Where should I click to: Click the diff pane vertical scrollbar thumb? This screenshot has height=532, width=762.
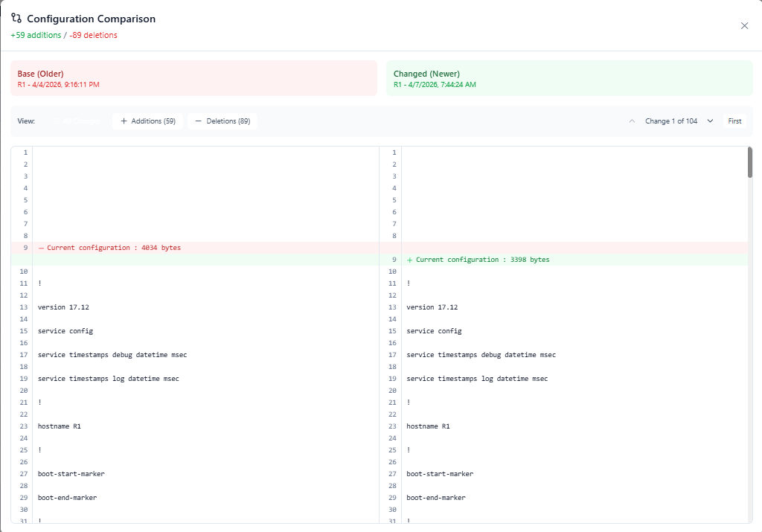click(750, 163)
